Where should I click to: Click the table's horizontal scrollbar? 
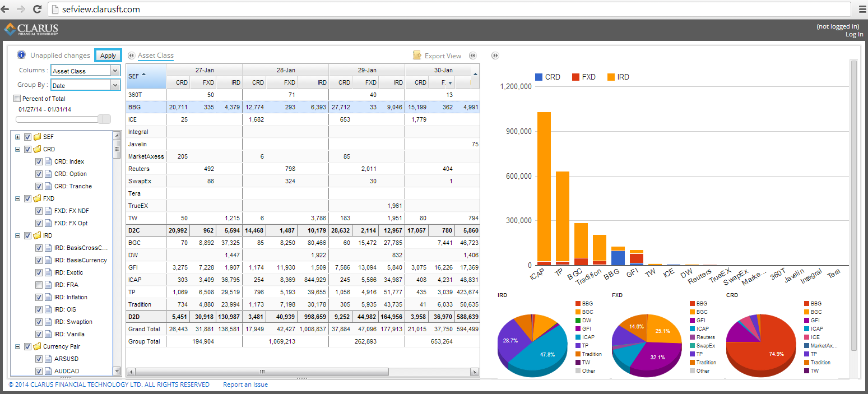[262, 372]
